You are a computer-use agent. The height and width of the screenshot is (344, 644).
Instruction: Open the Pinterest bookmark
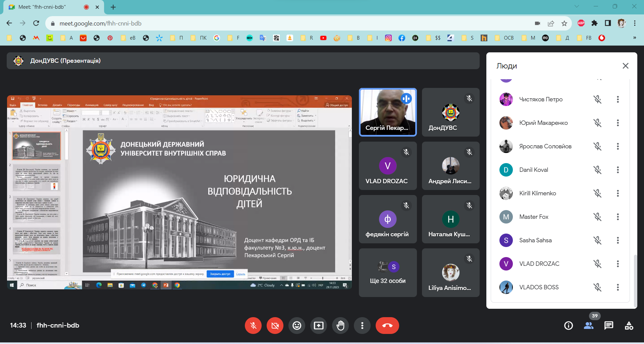110,38
